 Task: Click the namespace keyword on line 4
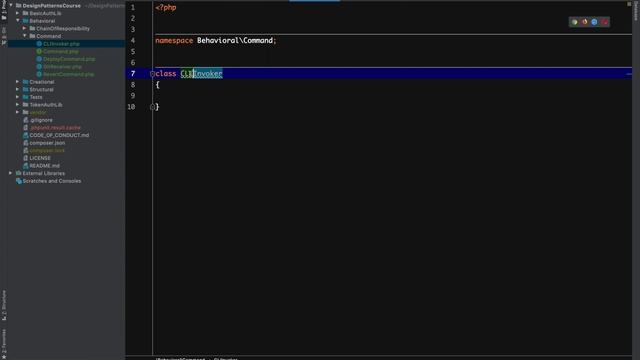tap(174, 40)
